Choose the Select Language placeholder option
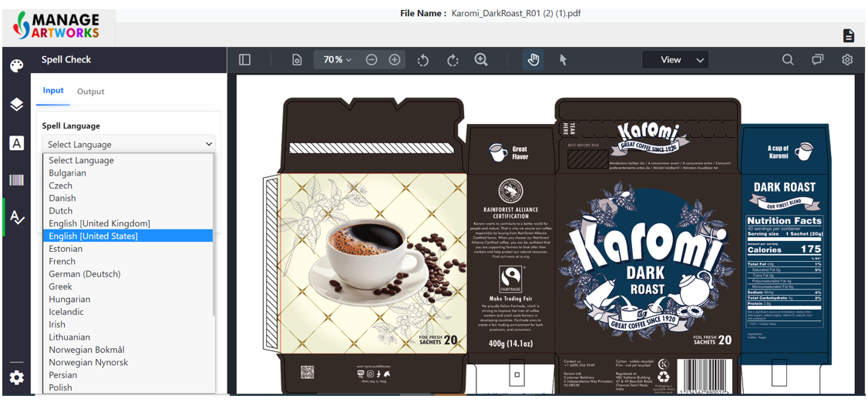The width and height of the screenshot is (868, 402). point(128,160)
